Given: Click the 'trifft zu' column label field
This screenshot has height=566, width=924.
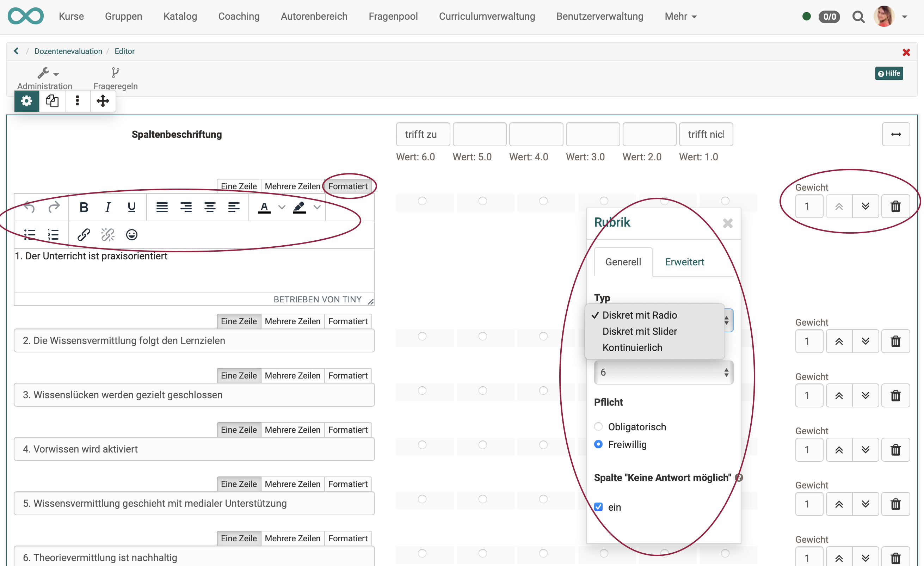Looking at the screenshot, I should (x=423, y=134).
